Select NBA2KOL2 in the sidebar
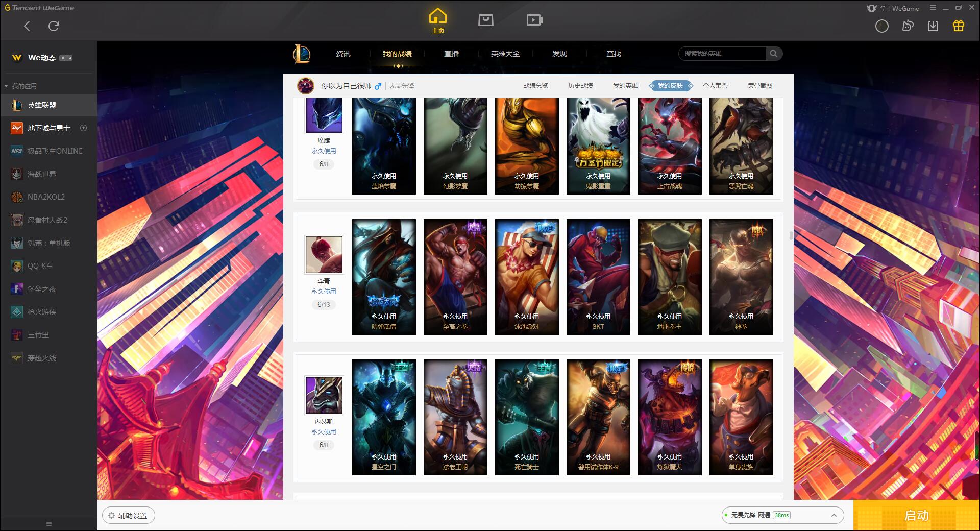The width and height of the screenshot is (980, 531). (48, 197)
